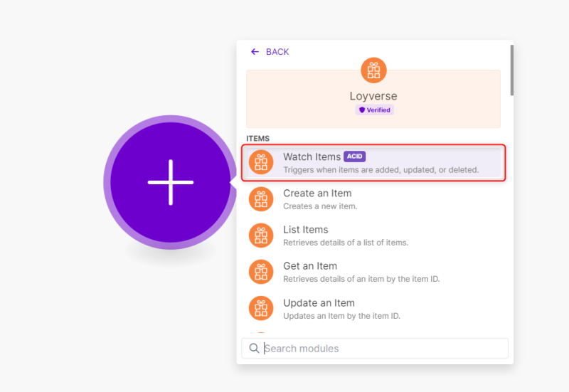
Task: Click the Create an Item module icon
Action: 261,199
